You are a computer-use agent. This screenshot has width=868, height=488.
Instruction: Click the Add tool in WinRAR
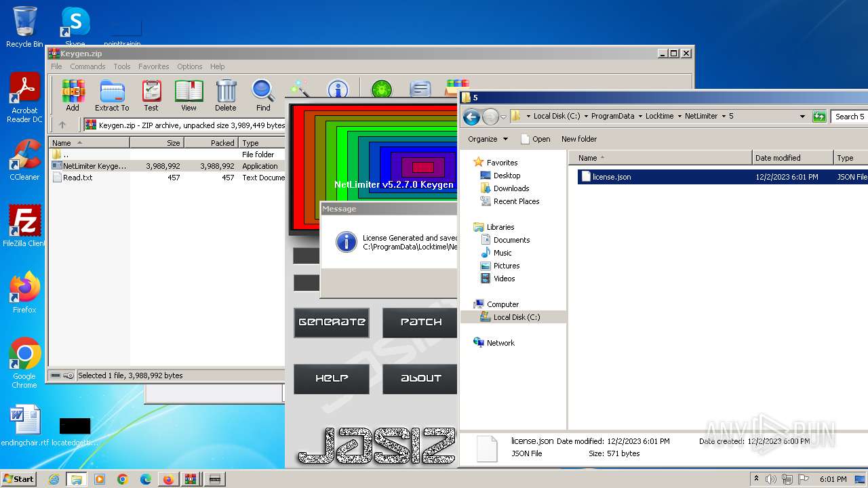[73, 96]
